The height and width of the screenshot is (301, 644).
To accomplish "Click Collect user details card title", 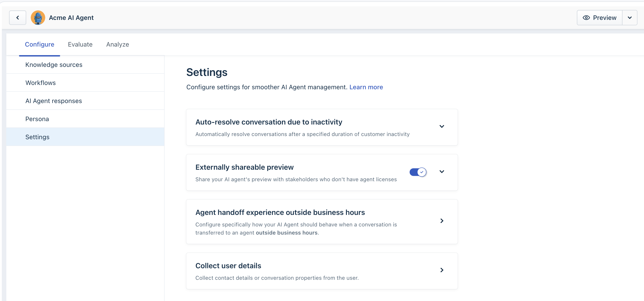I will pyautogui.click(x=228, y=266).
